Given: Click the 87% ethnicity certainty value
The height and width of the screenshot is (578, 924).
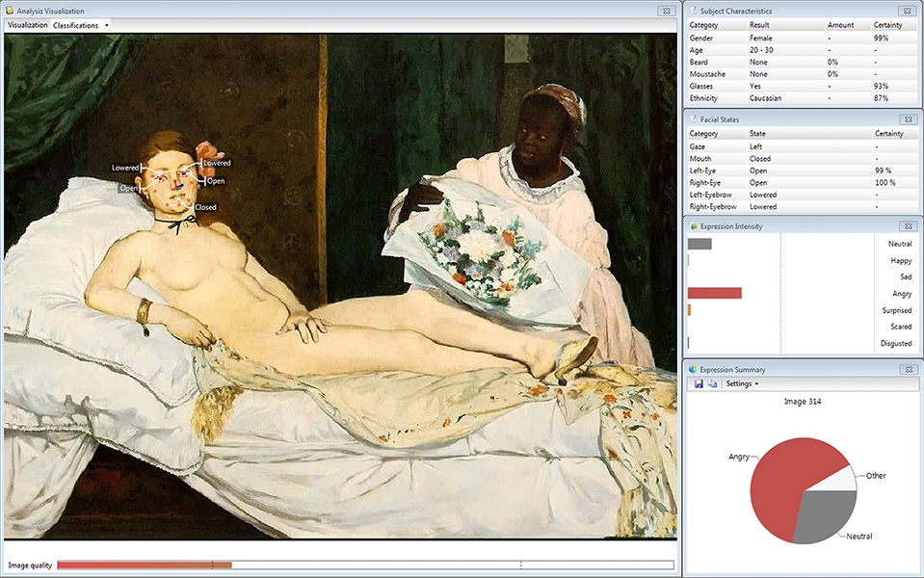Looking at the screenshot, I should coord(881,98).
